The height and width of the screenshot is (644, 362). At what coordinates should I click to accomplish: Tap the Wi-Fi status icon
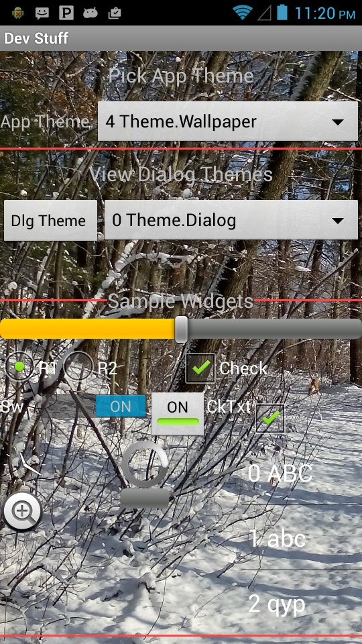tap(243, 13)
